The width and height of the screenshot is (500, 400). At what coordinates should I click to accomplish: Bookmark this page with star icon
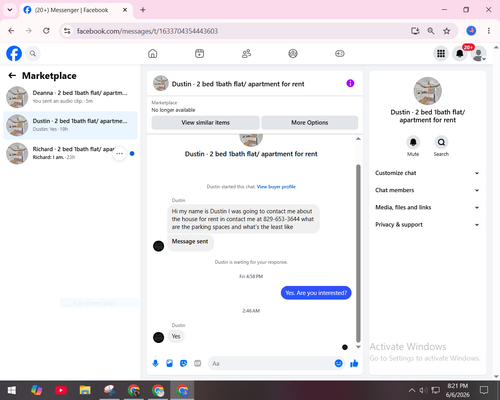[446, 31]
